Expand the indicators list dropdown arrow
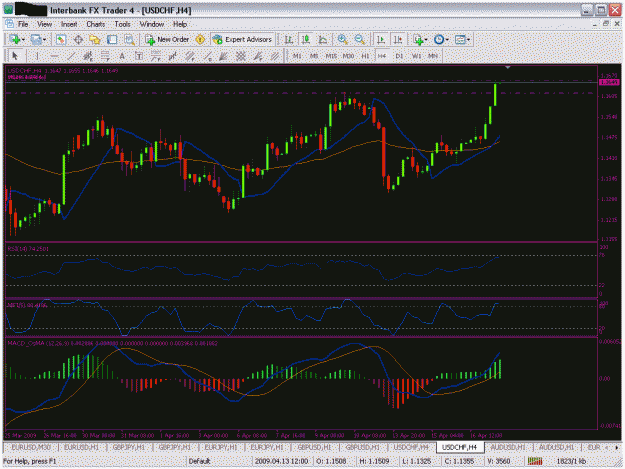Viewport: 625px width, 469px height. pos(426,39)
